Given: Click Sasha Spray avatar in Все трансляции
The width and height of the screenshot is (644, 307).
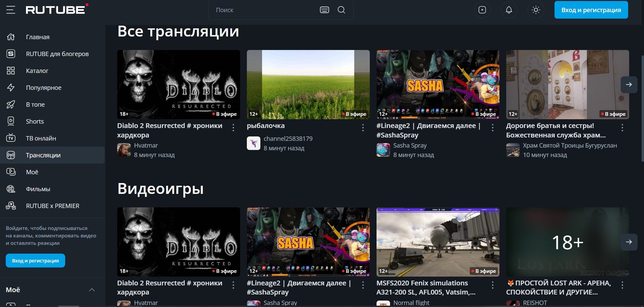Looking at the screenshot, I should click(x=383, y=150).
